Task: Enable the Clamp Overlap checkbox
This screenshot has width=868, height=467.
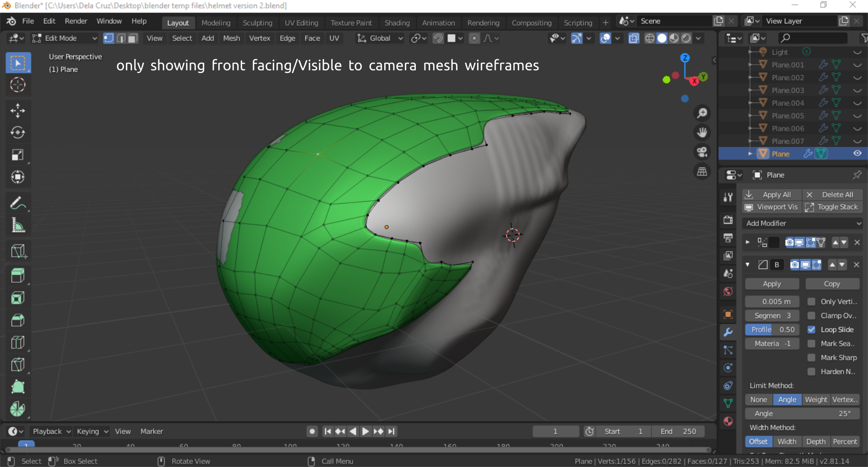Action: (x=812, y=316)
